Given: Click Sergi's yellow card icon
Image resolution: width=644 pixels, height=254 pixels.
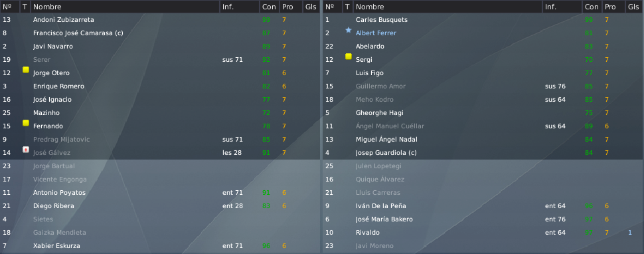Looking at the screenshot, I should click(349, 57).
